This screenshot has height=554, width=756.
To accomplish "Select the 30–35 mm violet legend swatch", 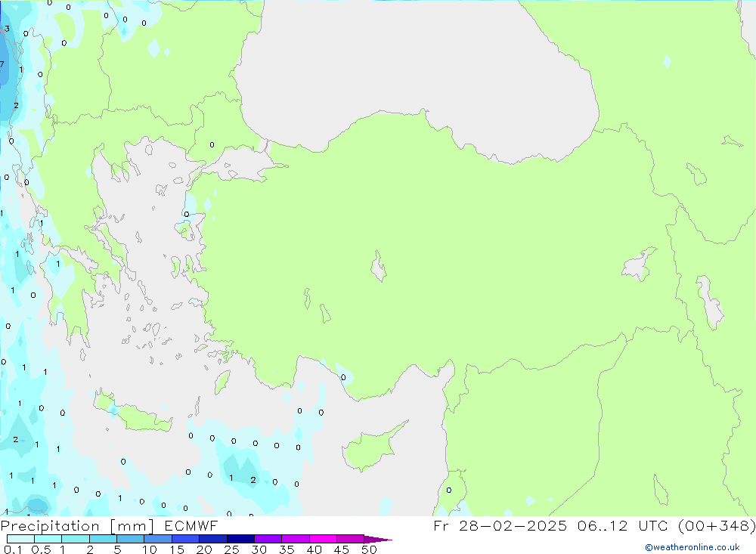I will (268, 539).
